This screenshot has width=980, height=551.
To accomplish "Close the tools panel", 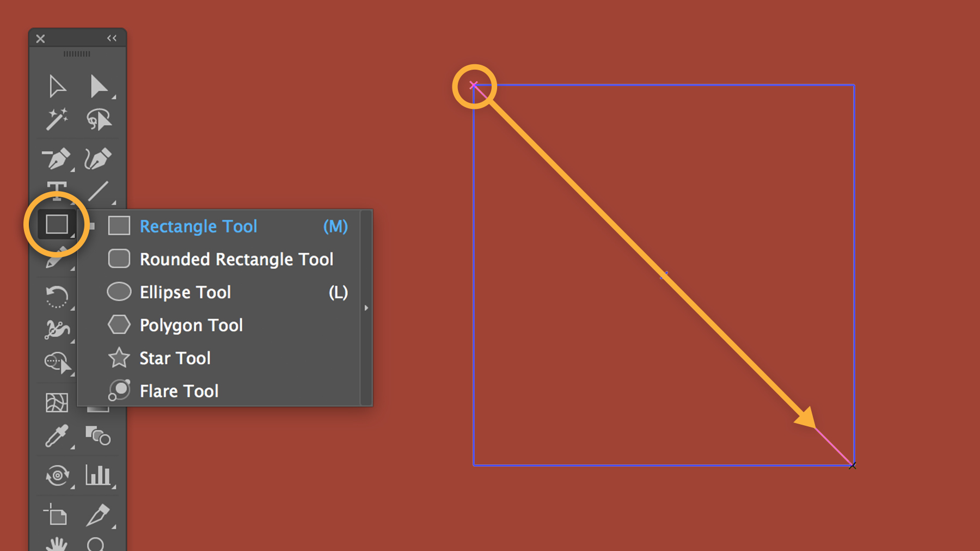I will pyautogui.click(x=40, y=39).
